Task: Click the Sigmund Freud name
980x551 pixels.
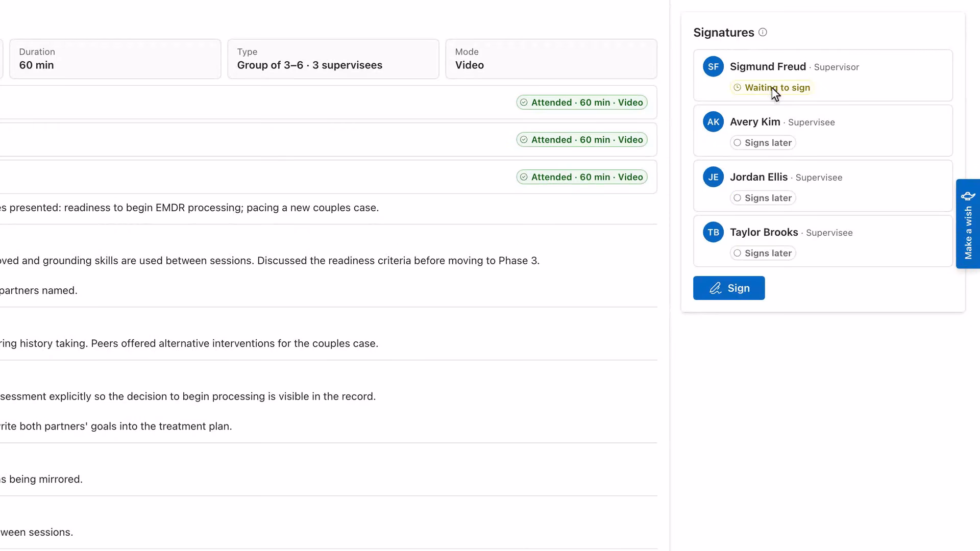Action: coord(768,67)
